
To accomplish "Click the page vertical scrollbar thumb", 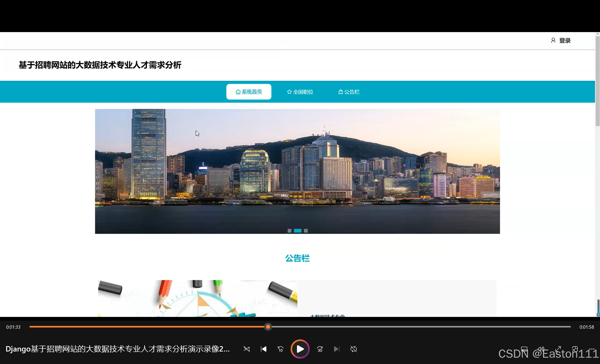I will [597, 81].
